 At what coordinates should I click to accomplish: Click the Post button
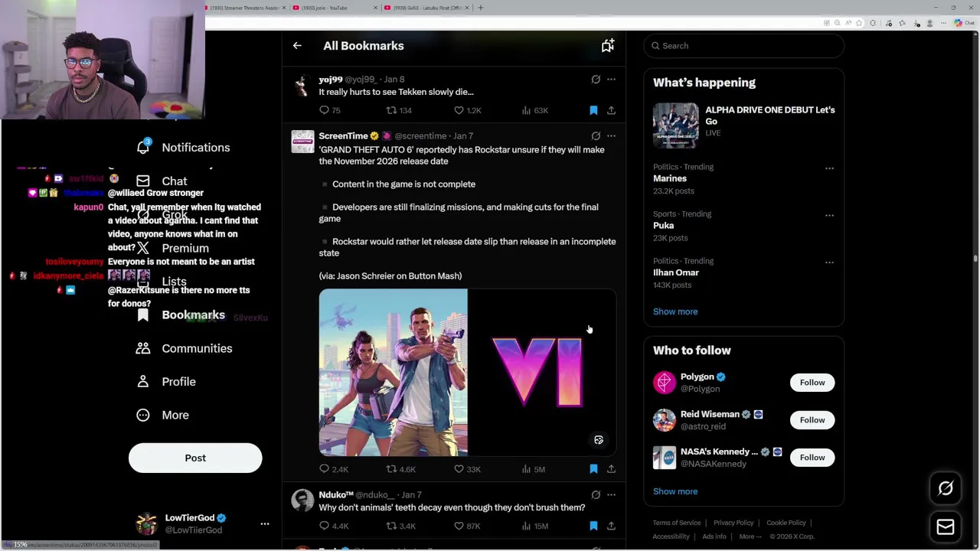click(195, 458)
